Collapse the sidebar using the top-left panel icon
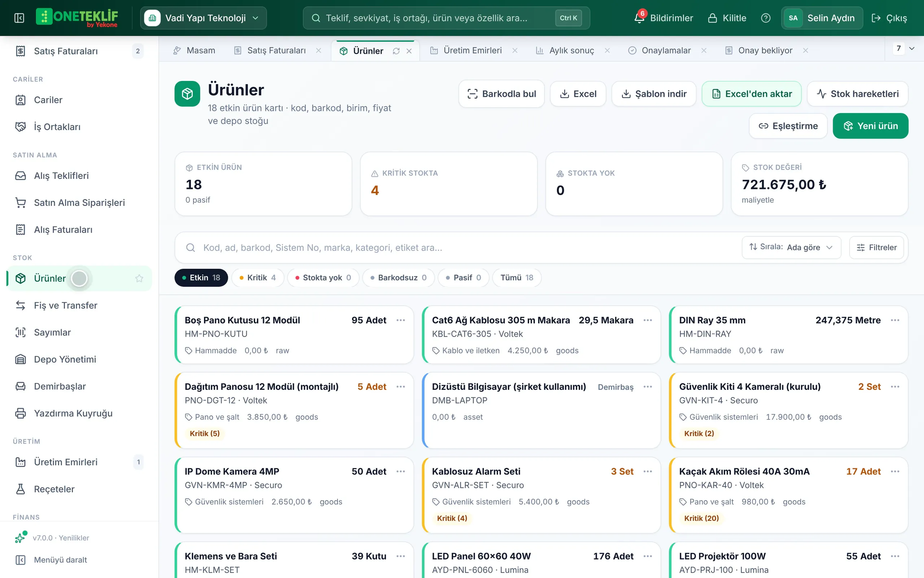This screenshot has height=578, width=924. click(x=19, y=18)
